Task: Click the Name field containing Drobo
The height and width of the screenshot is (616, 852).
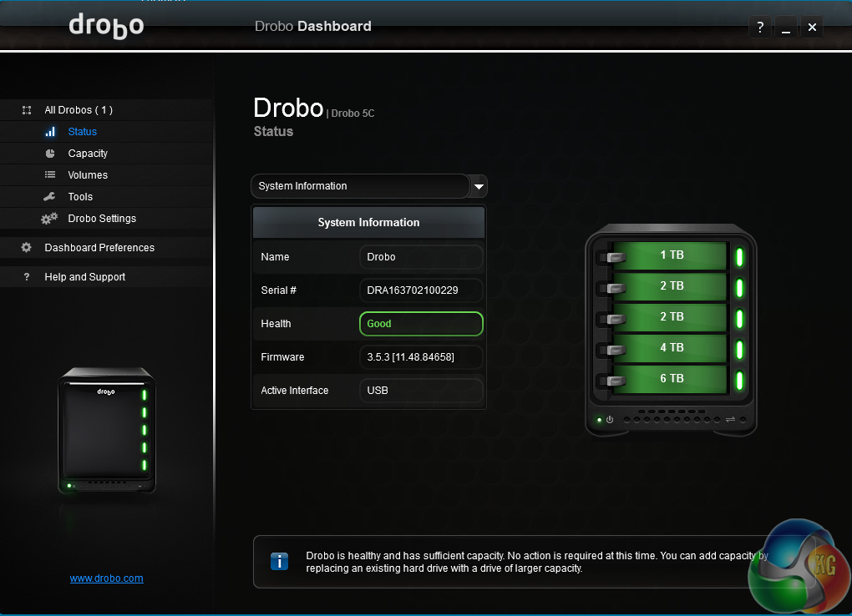Action: 421,257
